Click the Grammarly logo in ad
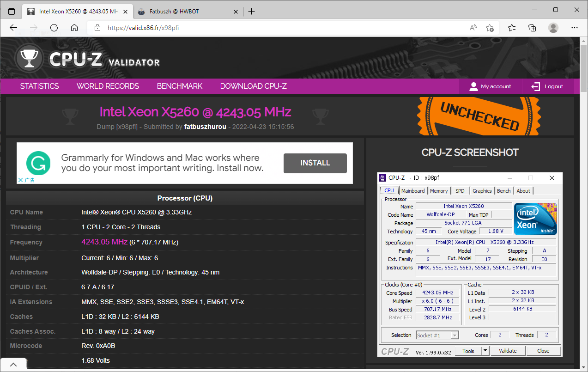The height and width of the screenshot is (372, 588). pyautogui.click(x=38, y=163)
